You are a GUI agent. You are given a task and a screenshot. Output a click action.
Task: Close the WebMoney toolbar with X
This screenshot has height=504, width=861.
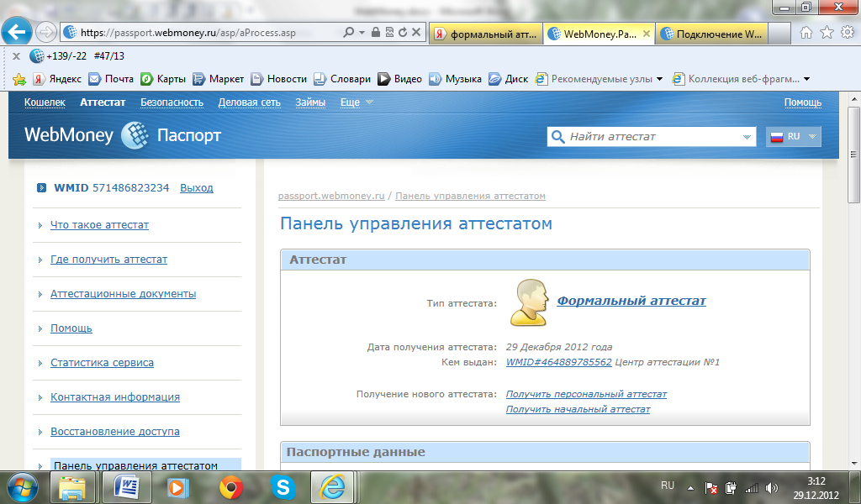click(17, 56)
